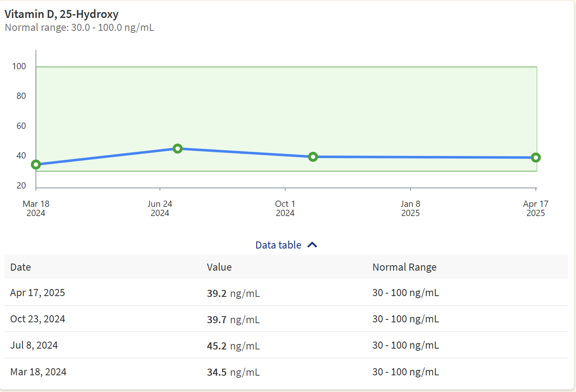Click the Date column header
Viewport: 576px width, 392px height.
(x=20, y=267)
